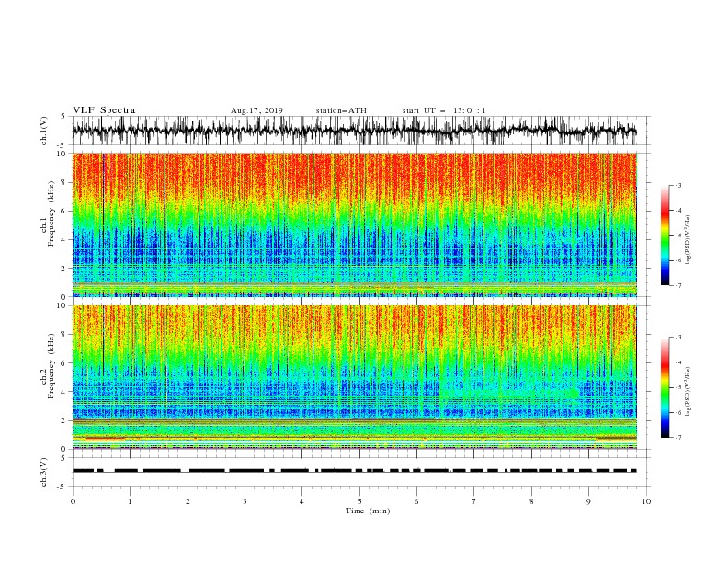Screen dimensions: 728x563
Task: Click the 'station=ATH' label
Action: 341,110
